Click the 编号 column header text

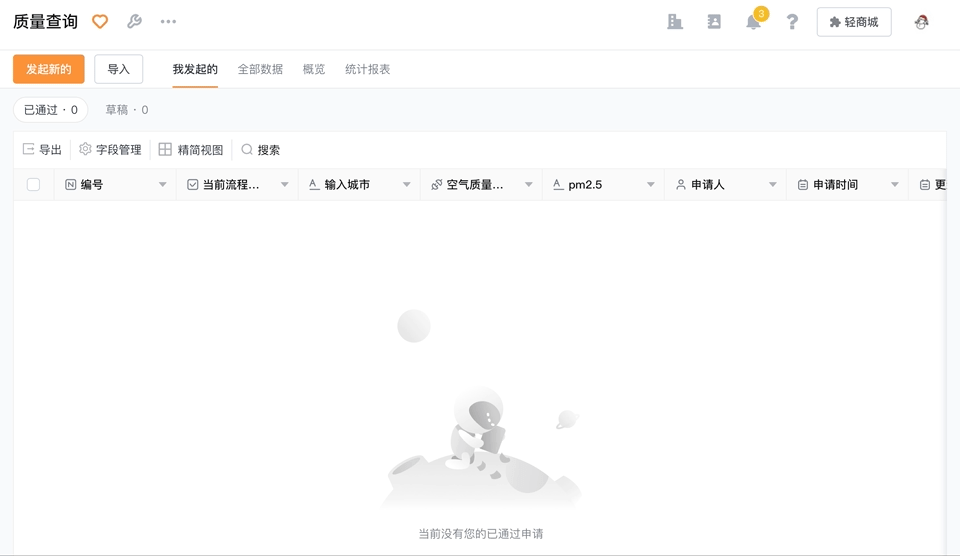[x=92, y=185]
